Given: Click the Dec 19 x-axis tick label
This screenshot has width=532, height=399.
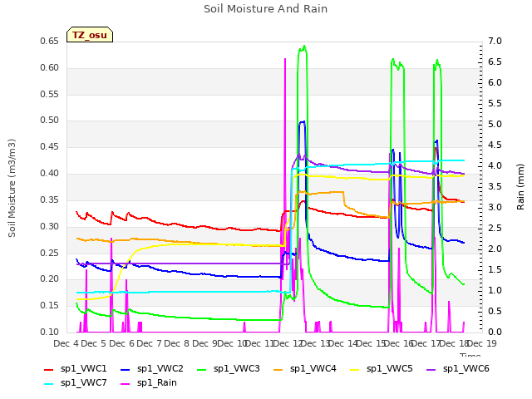Looking at the screenshot, I should [482, 343].
